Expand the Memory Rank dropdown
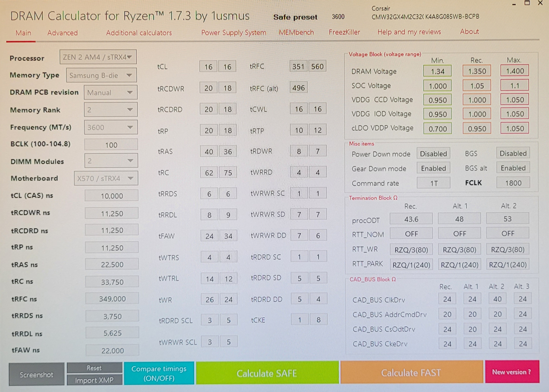Screen dimensions: 549x392 pos(111,110)
